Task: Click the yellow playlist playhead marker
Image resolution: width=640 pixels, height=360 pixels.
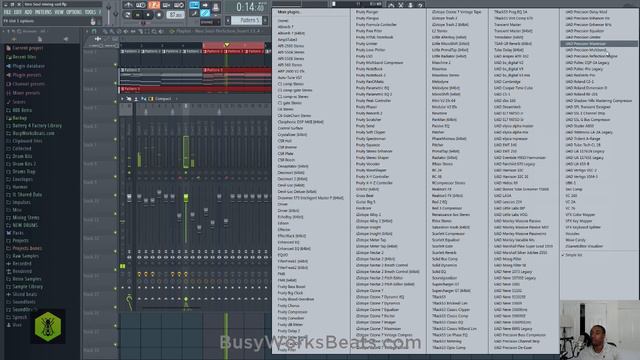Action: point(227,44)
